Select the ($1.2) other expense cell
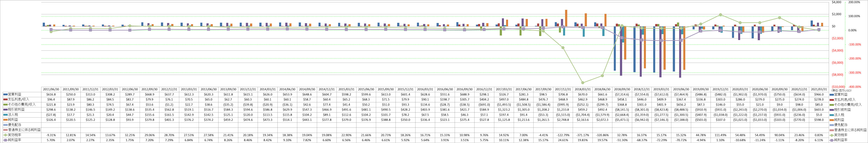This screenshot has width=868, height=143. [x=169, y=105]
